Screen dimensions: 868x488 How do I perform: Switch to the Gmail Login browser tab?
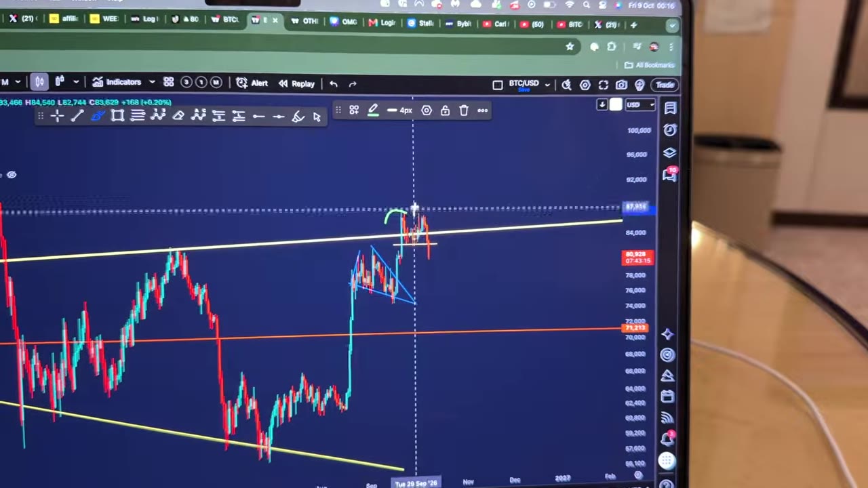382,22
